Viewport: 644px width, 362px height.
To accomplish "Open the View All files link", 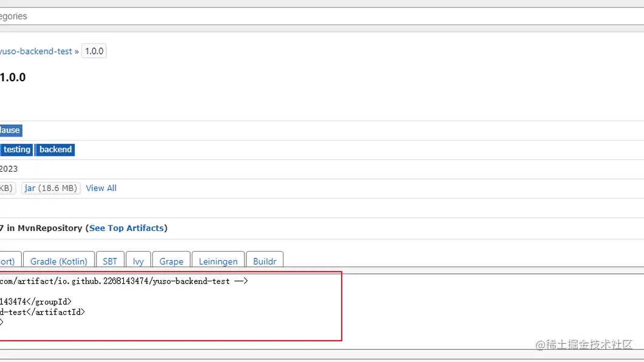I will [101, 188].
